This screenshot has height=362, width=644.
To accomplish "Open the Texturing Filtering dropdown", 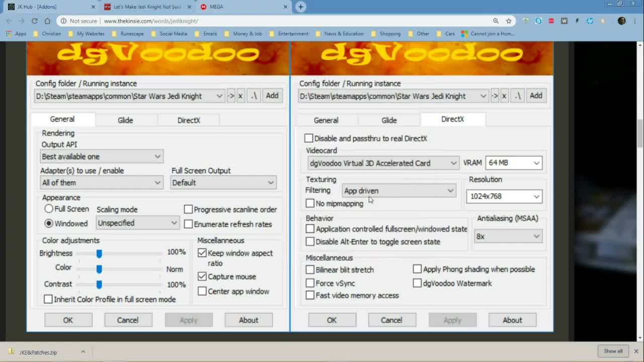I will [x=398, y=191].
